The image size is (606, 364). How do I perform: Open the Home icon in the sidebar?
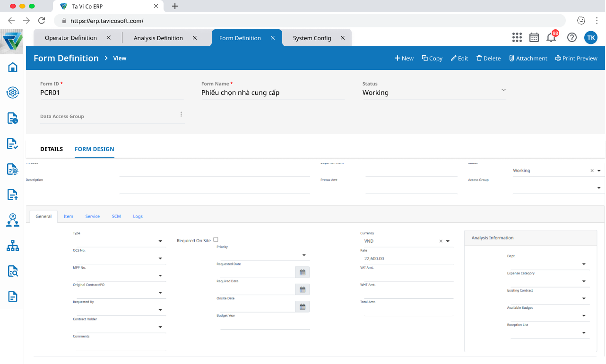[x=13, y=67]
